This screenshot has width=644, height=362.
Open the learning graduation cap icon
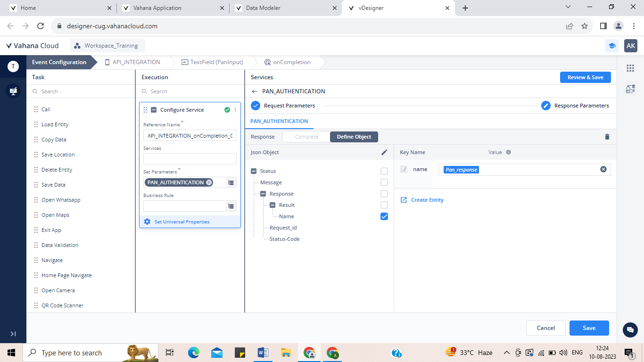click(x=612, y=46)
